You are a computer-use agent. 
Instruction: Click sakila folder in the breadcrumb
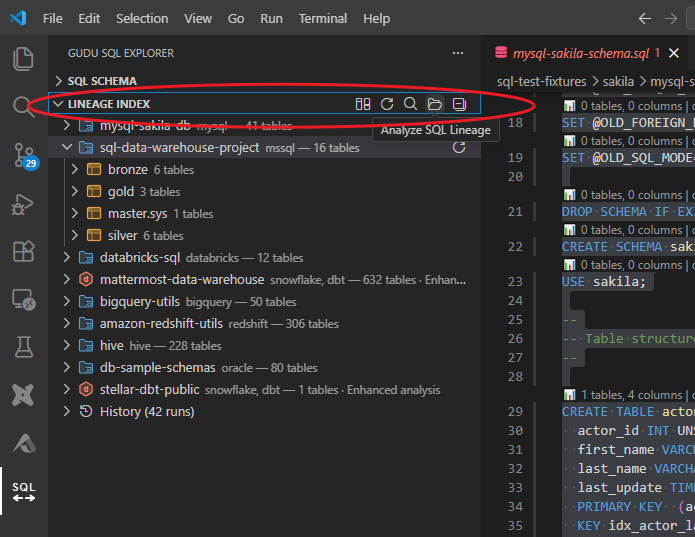[618, 82]
